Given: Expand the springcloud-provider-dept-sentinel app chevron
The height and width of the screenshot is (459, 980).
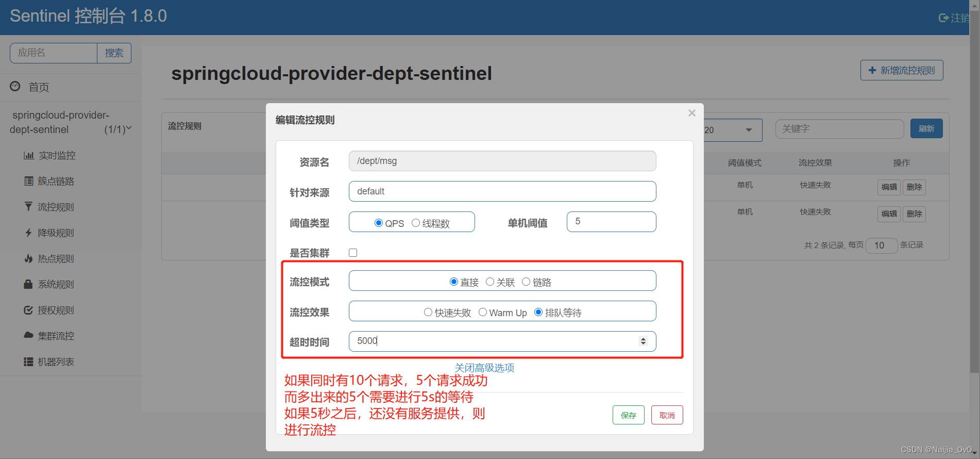Looking at the screenshot, I should click(129, 128).
